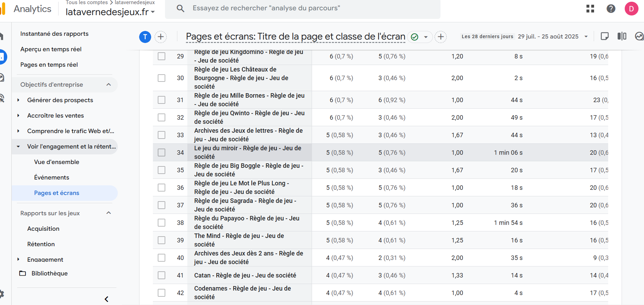Expand Comprendre le trafic Web
The width and height of the screenshot is (644, 305).
tap(18, 131)
